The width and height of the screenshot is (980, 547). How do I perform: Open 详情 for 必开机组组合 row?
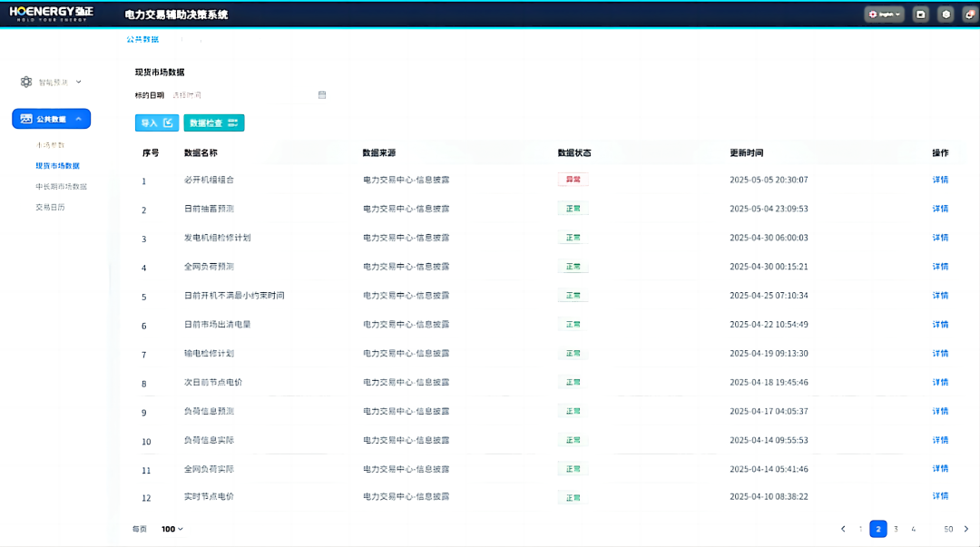click(x=940, y=180)
